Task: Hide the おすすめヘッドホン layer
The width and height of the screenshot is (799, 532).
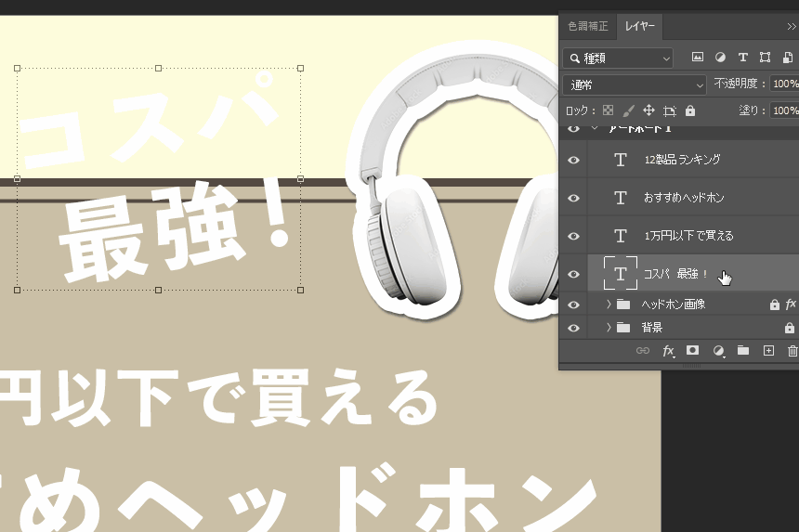Action: point(573,198)
